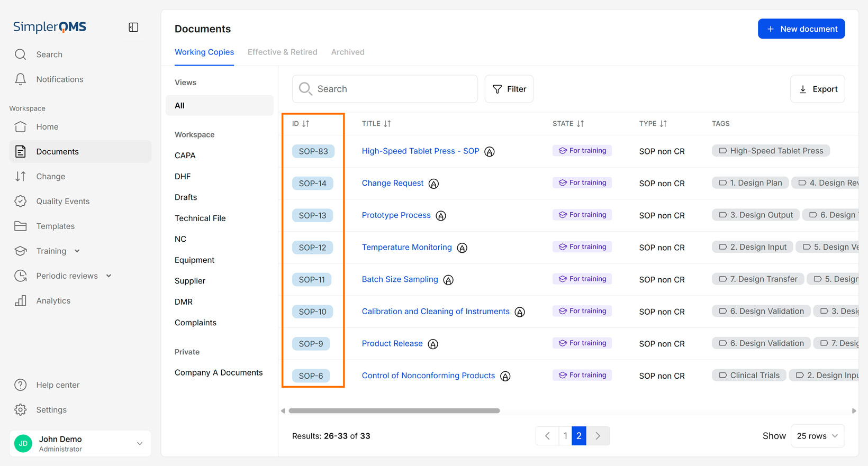
Task: Click the circled A icon beside Temperature Monitoring
Action: click(x=462, y=248)
